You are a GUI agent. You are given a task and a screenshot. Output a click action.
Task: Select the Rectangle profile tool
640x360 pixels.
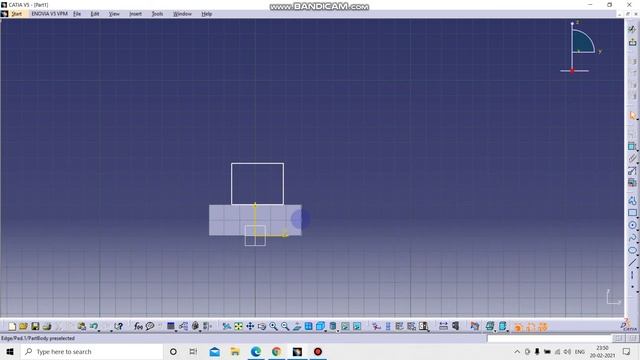632,213
